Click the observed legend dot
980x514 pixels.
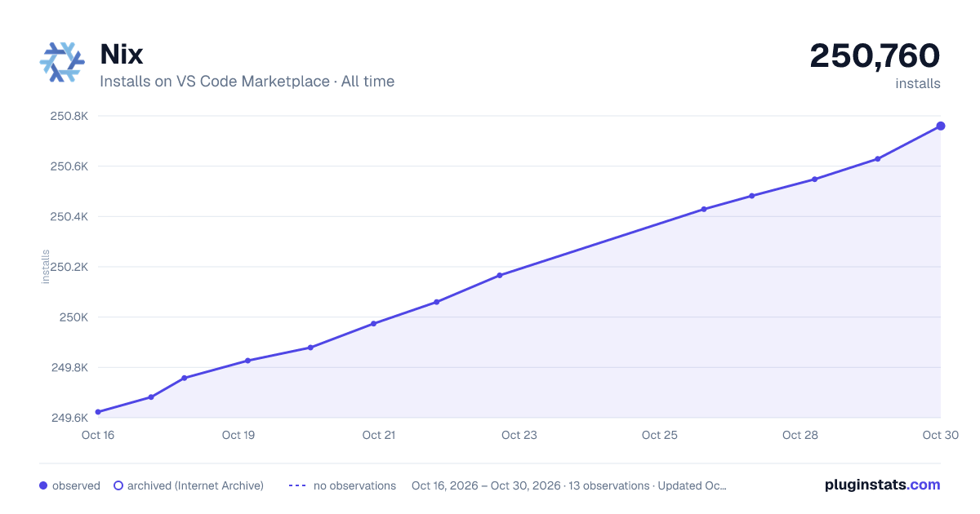point(43,485)
